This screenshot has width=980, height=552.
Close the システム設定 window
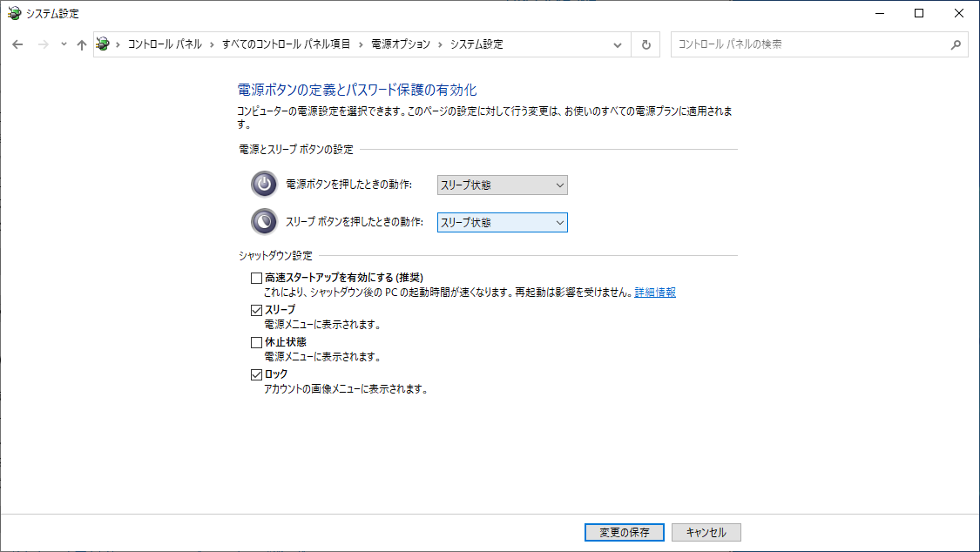[x=959, y=13]
